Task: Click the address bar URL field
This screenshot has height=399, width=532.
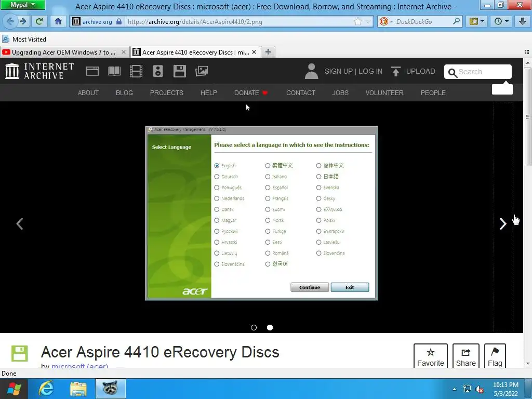Action: pyautogui.click(x=239, y=21)
